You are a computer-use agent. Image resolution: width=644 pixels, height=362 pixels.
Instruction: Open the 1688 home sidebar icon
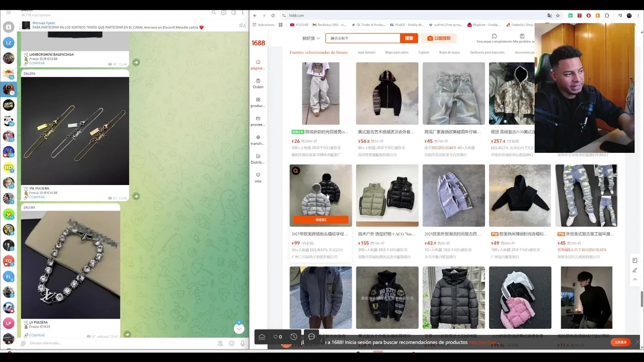(x=258, y=64)
